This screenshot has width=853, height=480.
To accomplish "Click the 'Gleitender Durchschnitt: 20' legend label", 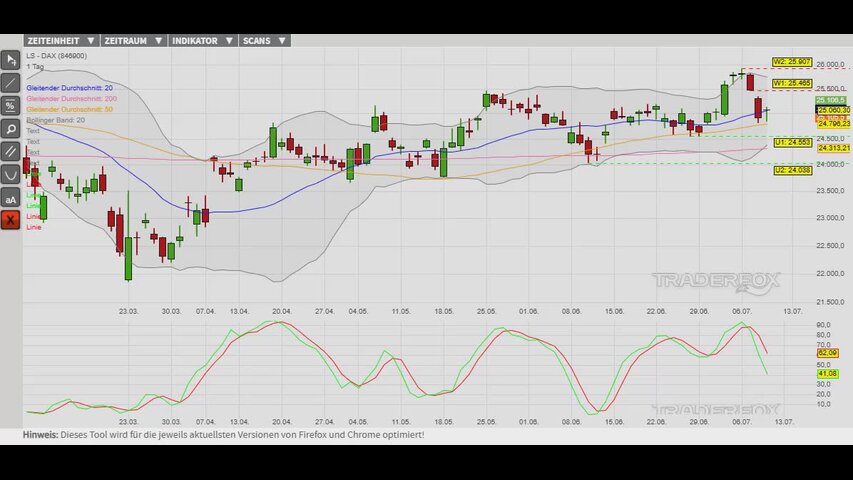I will (x=70, y=88).
